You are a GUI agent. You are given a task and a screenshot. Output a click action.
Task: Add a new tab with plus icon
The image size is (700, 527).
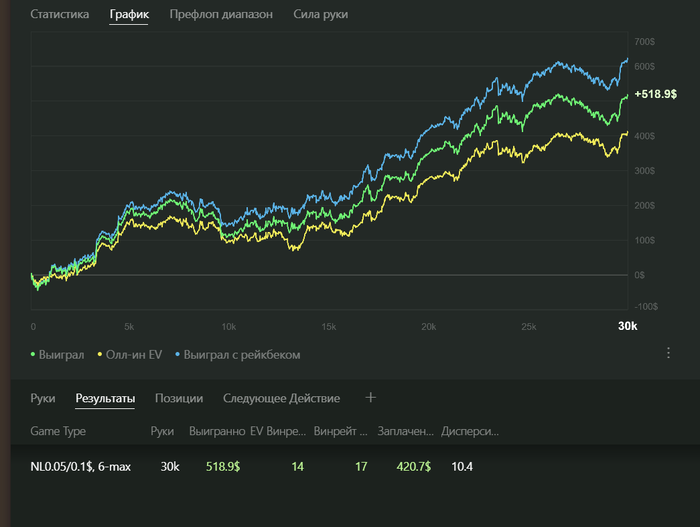tap(370, 397)
